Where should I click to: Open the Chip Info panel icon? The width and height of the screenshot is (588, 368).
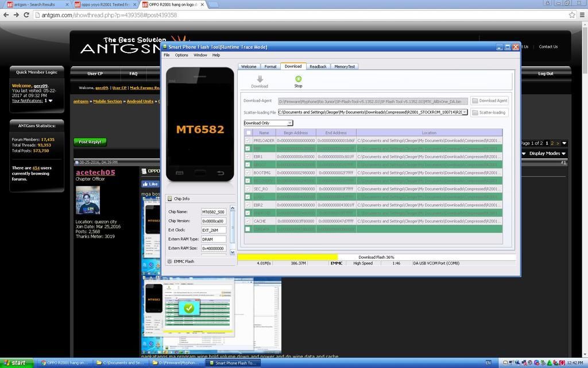click(x=170, y=199)
